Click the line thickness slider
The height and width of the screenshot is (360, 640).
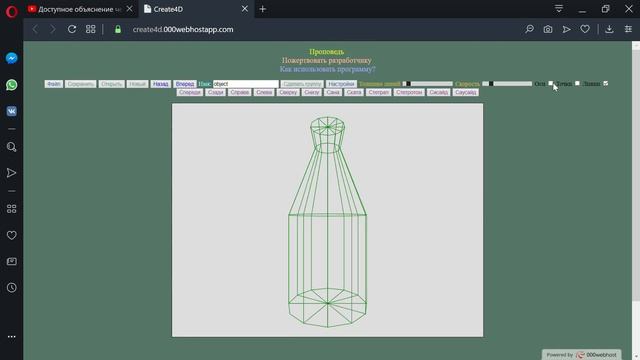coord(427,84)
